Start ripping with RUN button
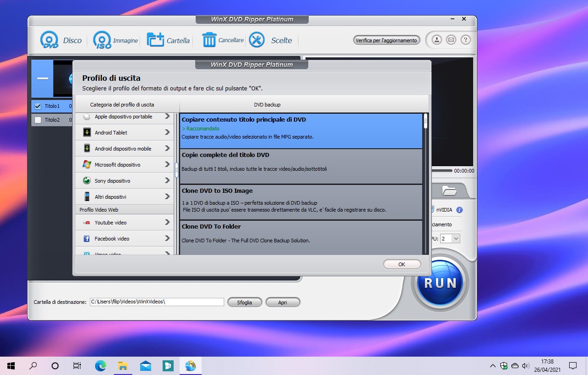Screen dimensions: 588x375 coord(440,283)
